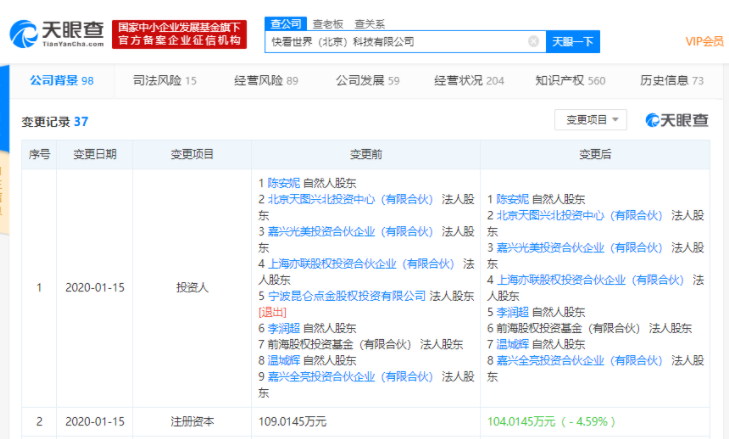Open the 经营风险 89 tab

pos(266,80)
